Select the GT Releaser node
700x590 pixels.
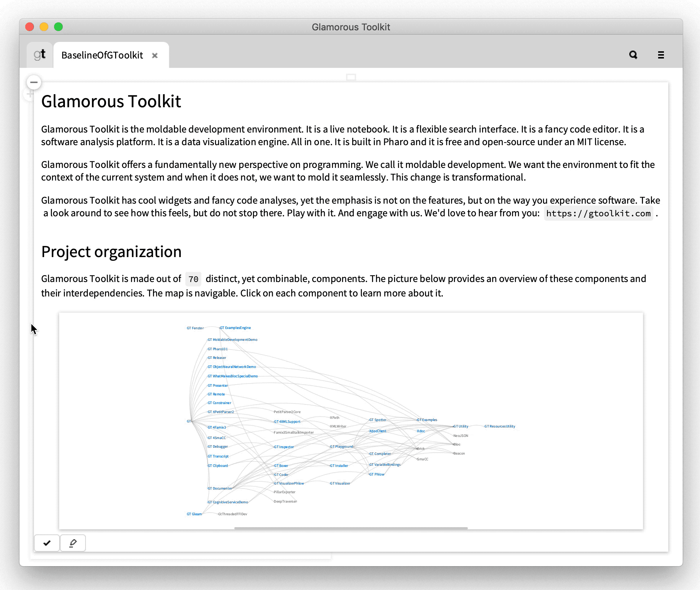point(217,358)
